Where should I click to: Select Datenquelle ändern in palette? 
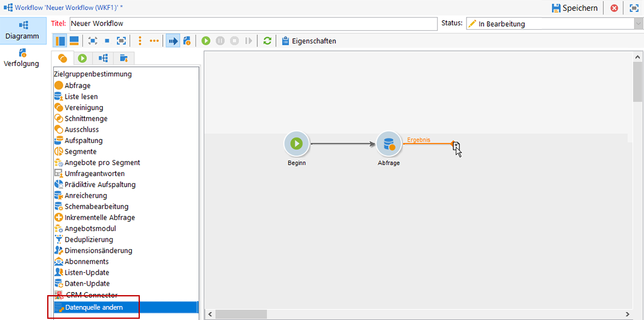(126, 307)
